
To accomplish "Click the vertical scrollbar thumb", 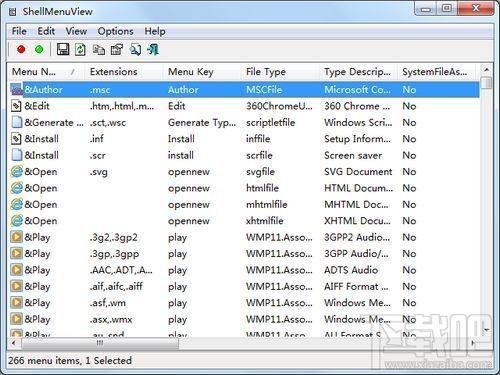I will coord(487,83).
